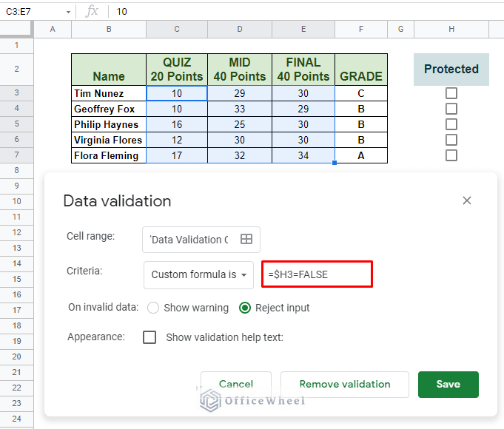
Task: Click Virginia Flores's QUIZ score 12
Action: click(x=177, y=140)
